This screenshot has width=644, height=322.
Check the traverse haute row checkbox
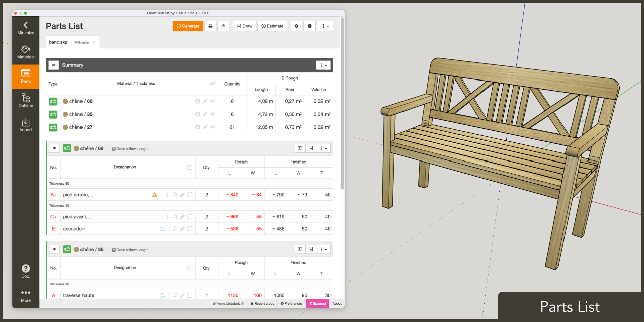(x=190, y=295)
